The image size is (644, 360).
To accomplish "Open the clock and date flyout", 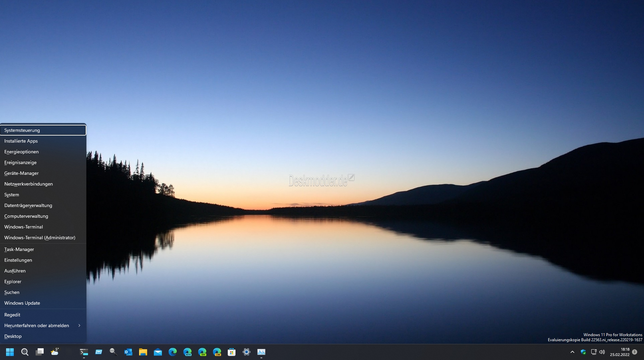I will coord(620,352).
